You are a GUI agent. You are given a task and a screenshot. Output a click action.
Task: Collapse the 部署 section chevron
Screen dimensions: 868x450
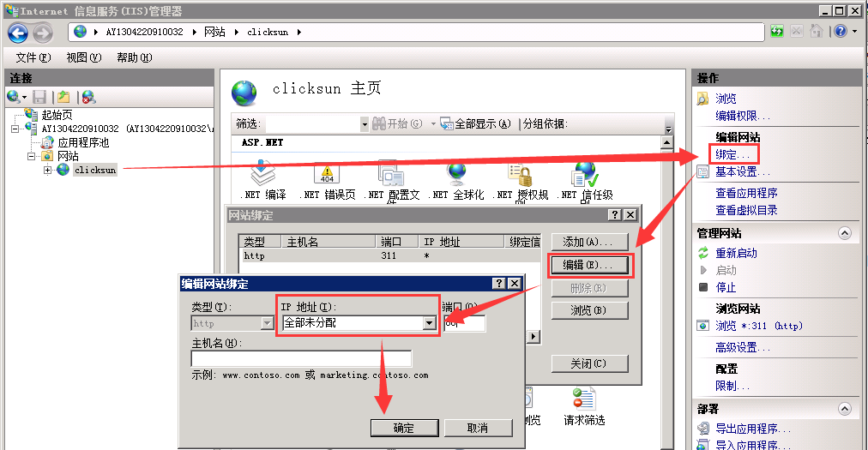844,409
